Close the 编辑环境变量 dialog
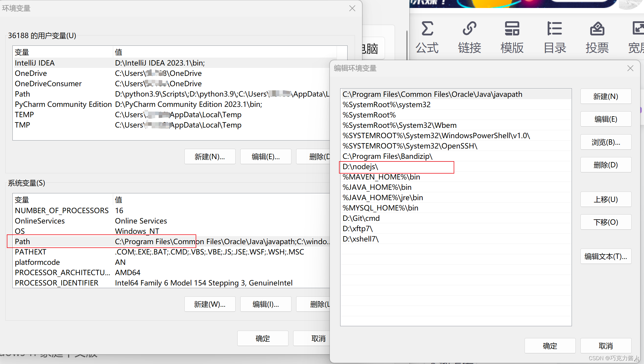The height and width of the screenshot is (364, 644). [x=630, y=68]
